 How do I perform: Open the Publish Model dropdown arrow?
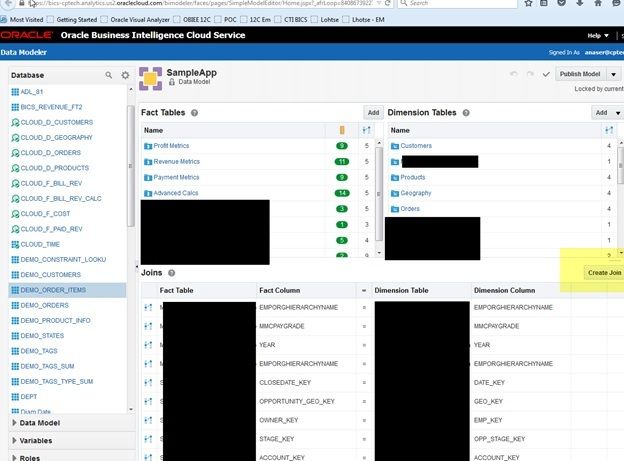(614, 74)
